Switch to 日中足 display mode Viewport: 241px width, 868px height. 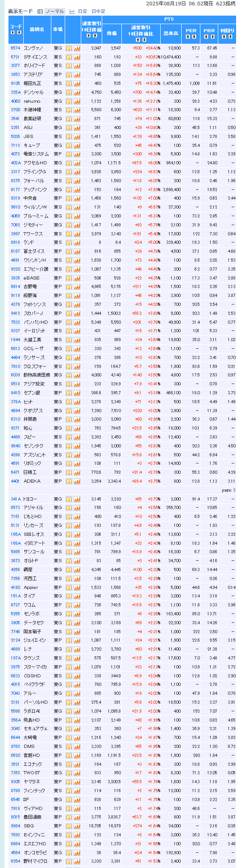(x=98, y=11)
